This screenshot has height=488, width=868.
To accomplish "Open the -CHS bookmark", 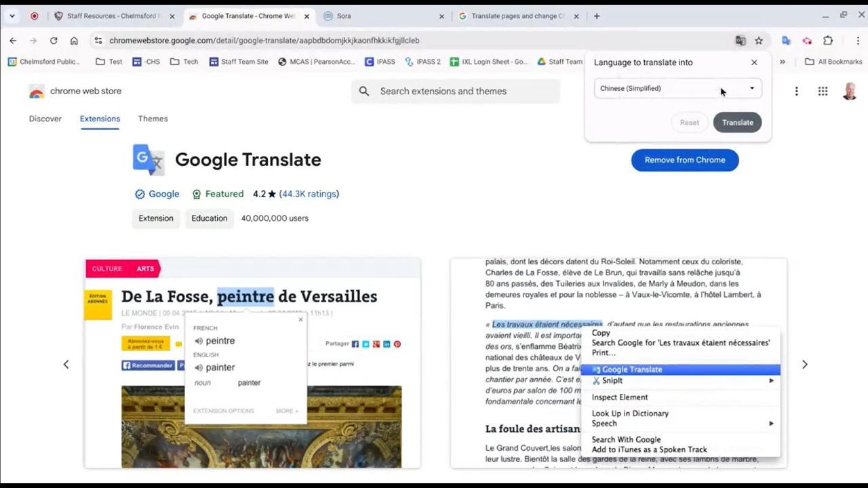I will (x=146, y=62).
